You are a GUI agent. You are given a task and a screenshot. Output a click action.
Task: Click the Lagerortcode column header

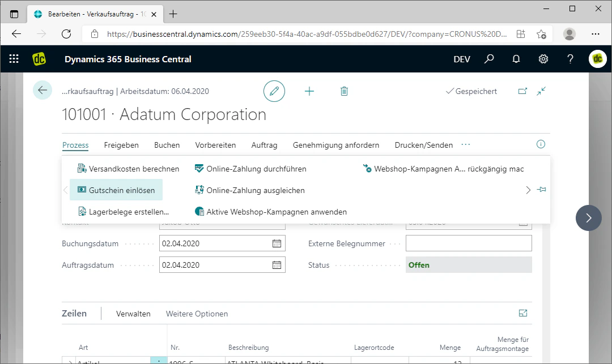pos(374,347)
